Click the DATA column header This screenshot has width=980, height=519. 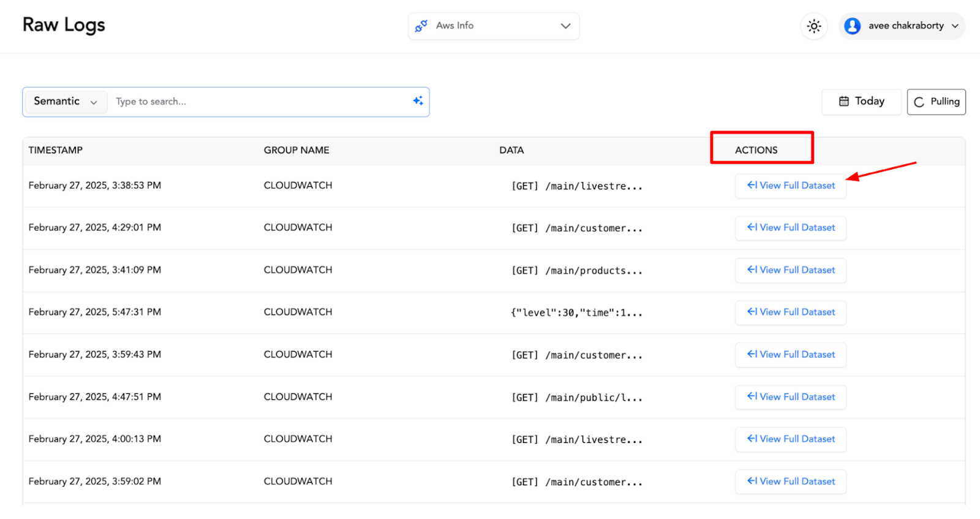(511, 150)
